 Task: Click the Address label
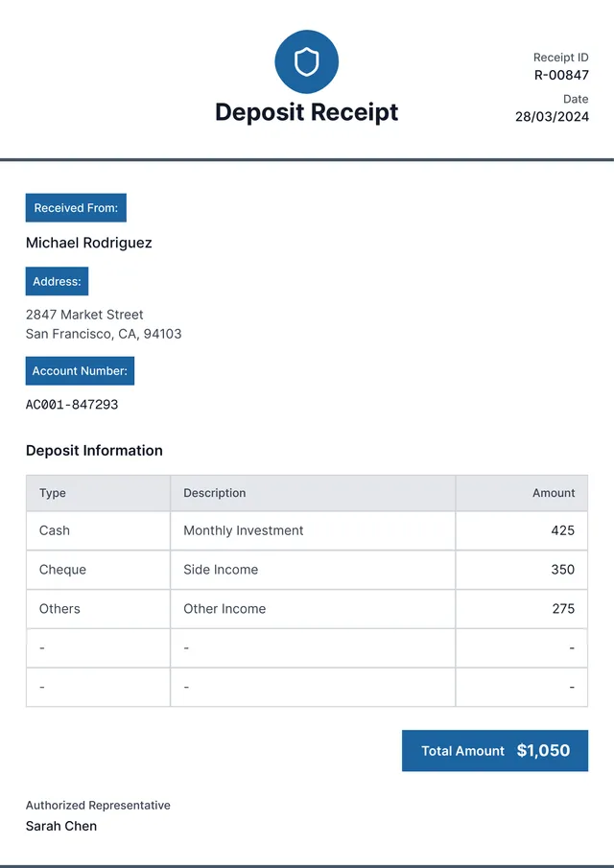57,282
